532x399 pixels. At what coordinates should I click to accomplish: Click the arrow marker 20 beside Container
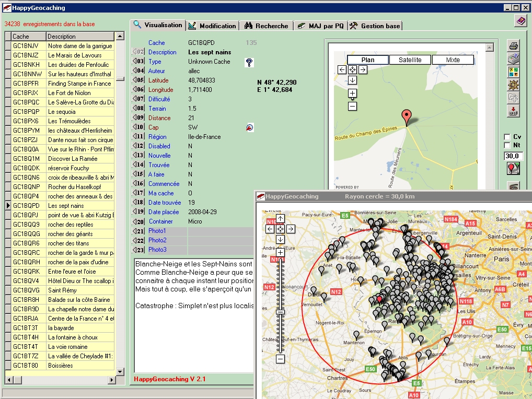click(x=138, y=221)
